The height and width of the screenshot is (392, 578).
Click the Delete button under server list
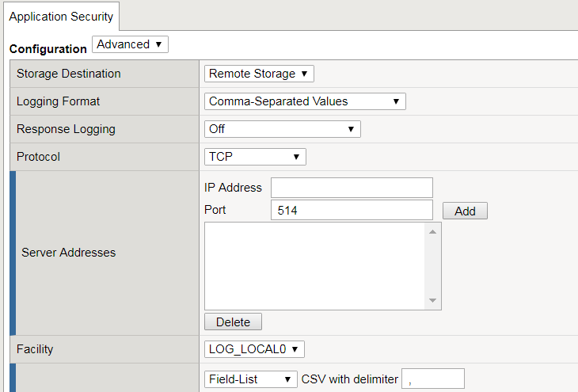pos(233,322)
